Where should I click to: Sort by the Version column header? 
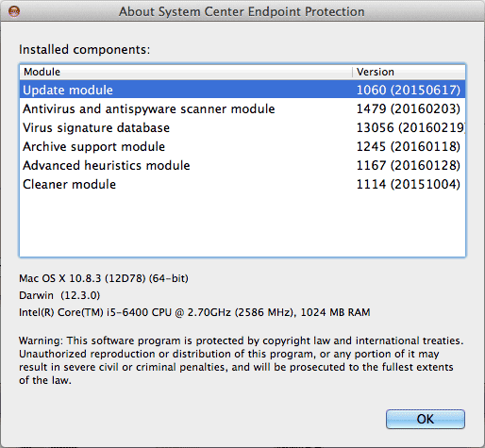[409, 72]
